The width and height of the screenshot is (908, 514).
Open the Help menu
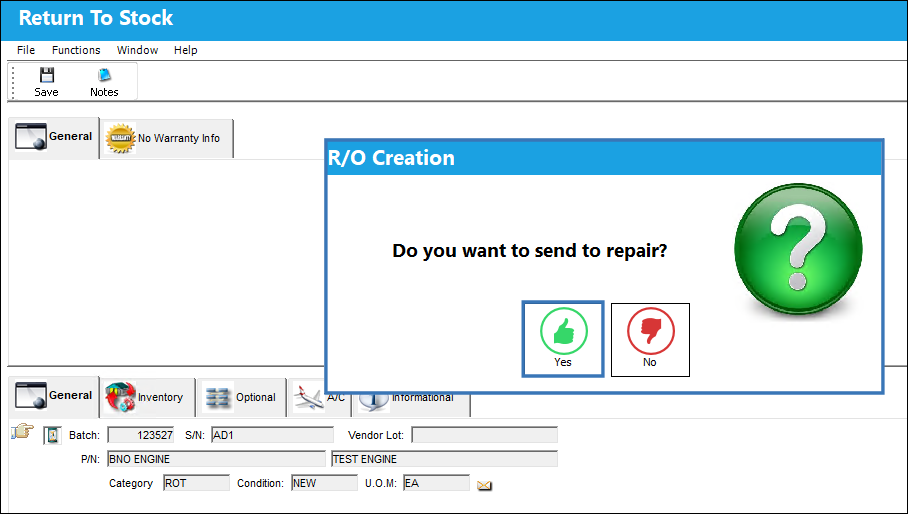click(x=186, y=50)
